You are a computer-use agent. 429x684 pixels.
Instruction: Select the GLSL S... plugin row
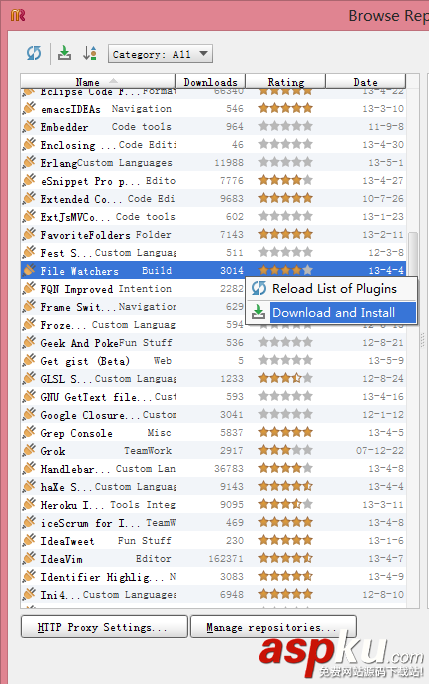tap(213, 378)
